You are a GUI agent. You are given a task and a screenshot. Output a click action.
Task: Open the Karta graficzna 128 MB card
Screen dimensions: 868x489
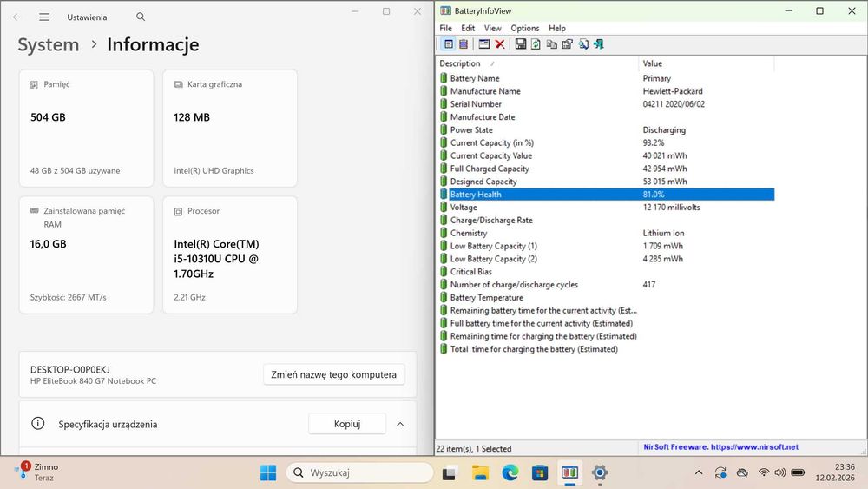pos(230,128)
